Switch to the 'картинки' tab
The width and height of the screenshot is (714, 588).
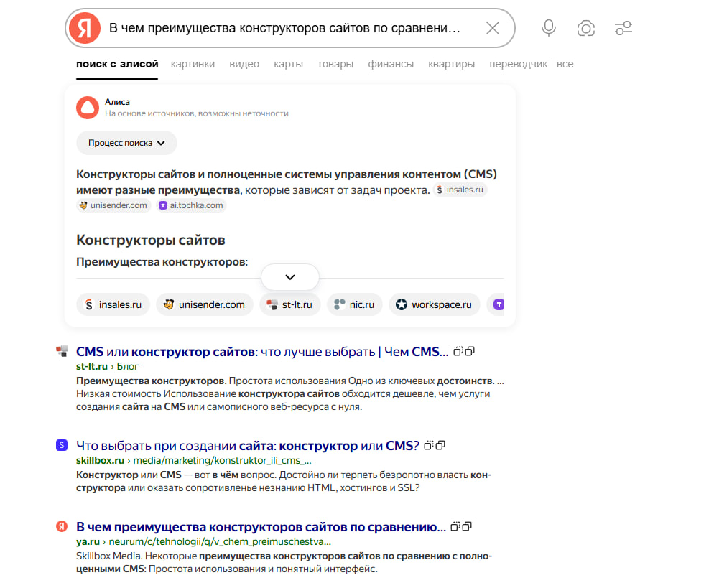tap(193, 64)
